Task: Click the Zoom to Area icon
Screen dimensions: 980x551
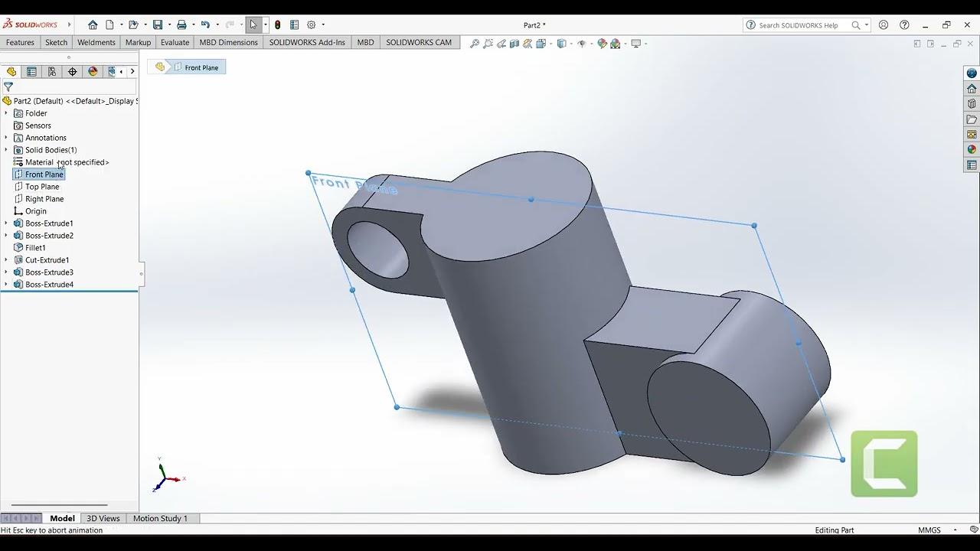Action: click(x=488, y=44)
